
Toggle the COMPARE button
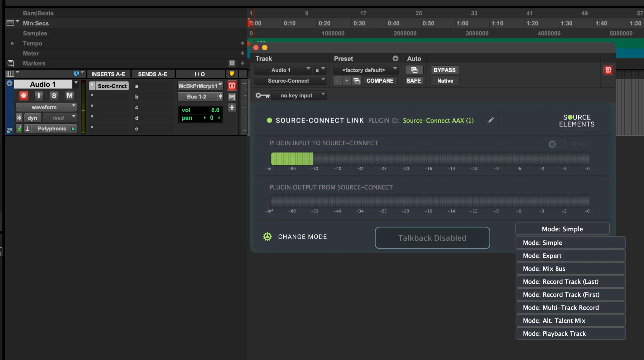click(x=380, y=81)
